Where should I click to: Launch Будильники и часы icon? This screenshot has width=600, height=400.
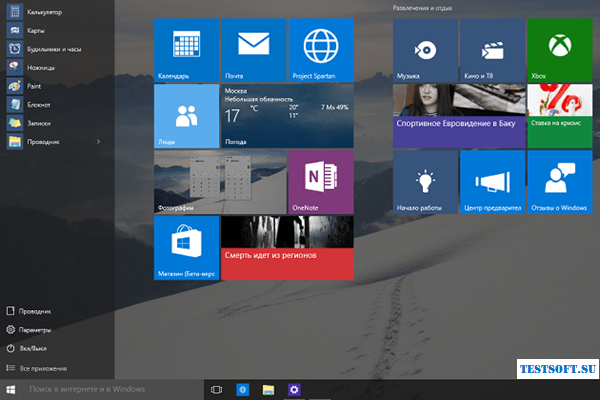click(x=15, y=49)
